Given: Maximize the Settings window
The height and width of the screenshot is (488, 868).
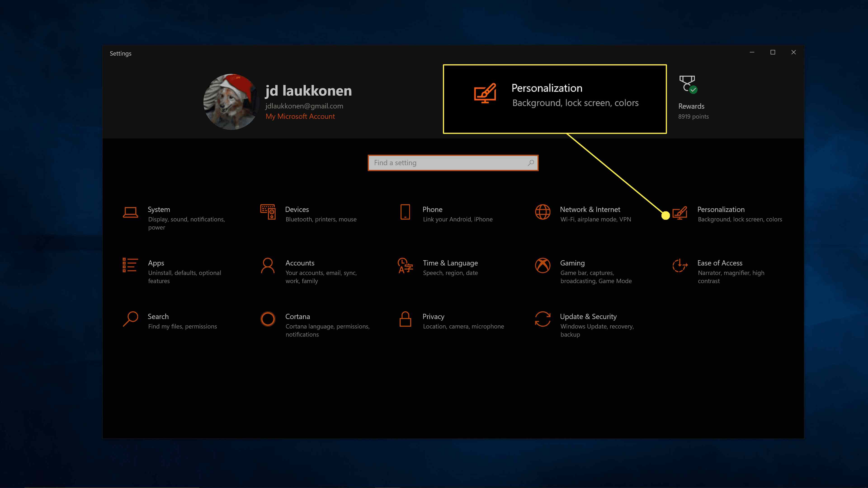Looking at the screenshot, I should [x=773, y=52].
